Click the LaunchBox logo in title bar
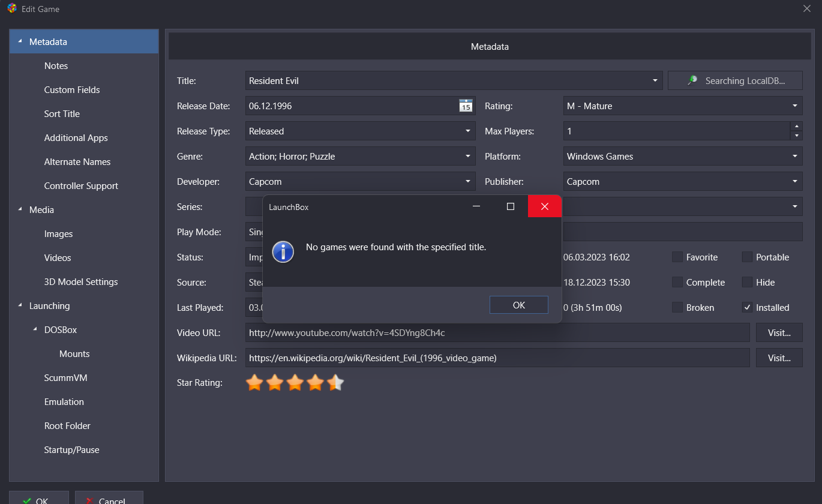The height and width of the screenshot is (504, 822). (12, 8)
